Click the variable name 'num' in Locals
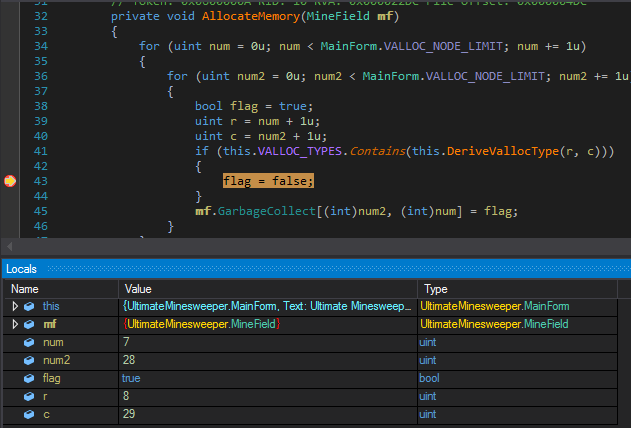This screenshot has width=631, height=428. pos(53,342)
